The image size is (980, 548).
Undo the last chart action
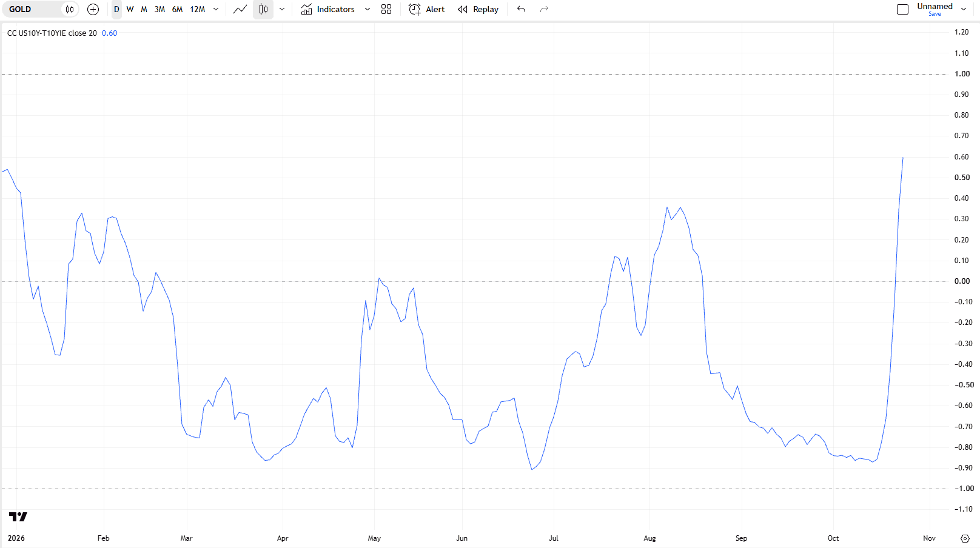click(x=521, y=9)
